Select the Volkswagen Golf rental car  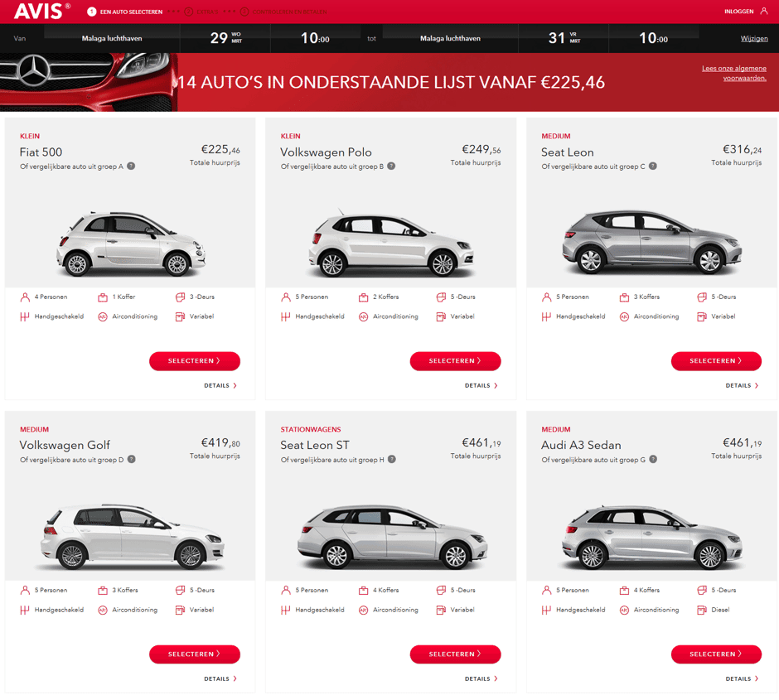click(195, 654)
